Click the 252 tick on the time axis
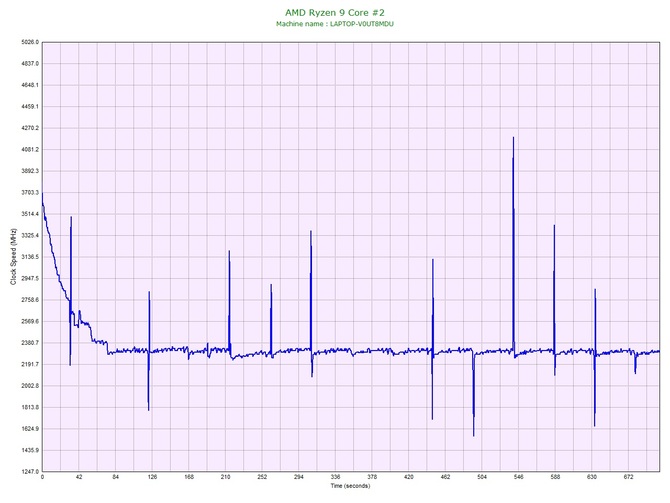The width and height of the screenshot is (670, 503). point(262,477)
